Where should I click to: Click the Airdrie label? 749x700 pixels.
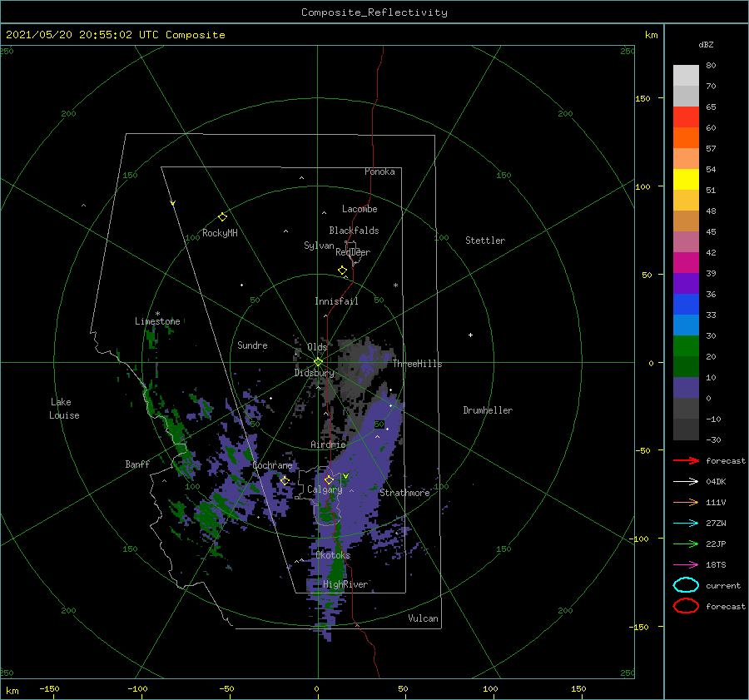(x=328, y=444)
